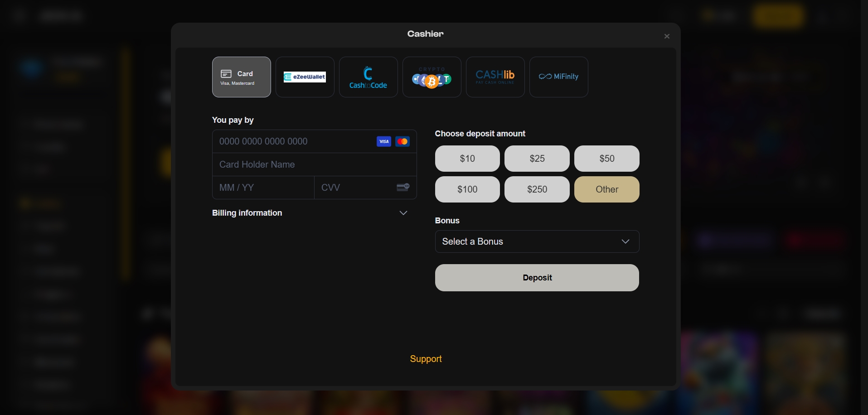This screenshot has height=415, width=868.
Task: Select the Card payment method
Action: [241, 77]
